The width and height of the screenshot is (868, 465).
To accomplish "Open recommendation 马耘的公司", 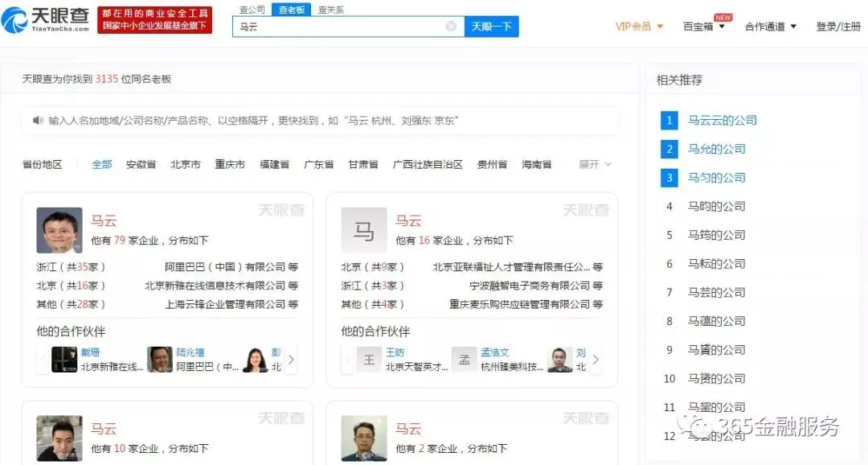I will [x=716, y=264].
